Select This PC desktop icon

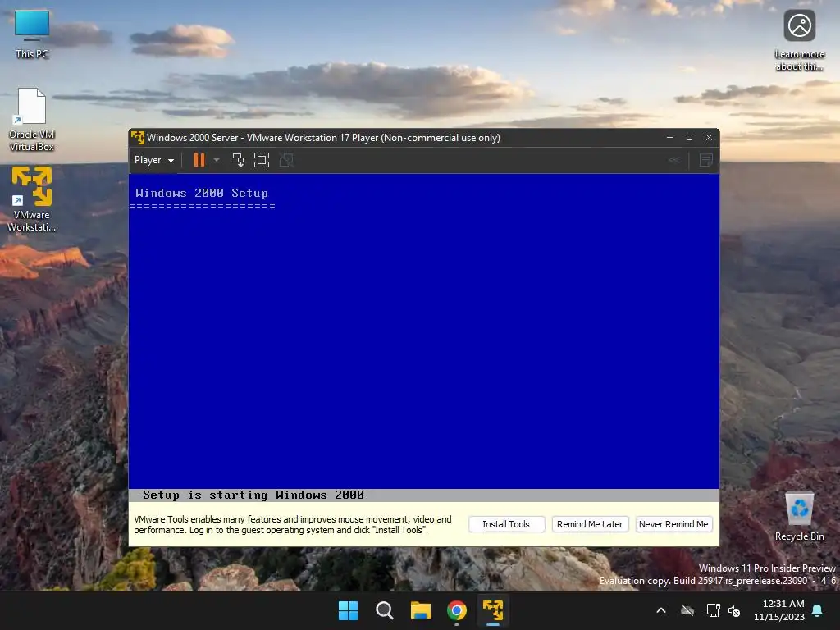pyautogui.click(x=32, y=34)
